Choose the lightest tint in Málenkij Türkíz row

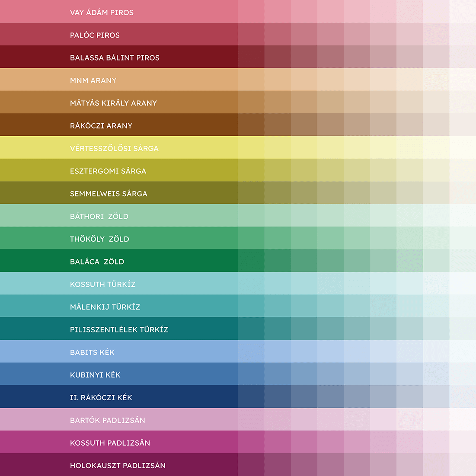click(463, 306)
